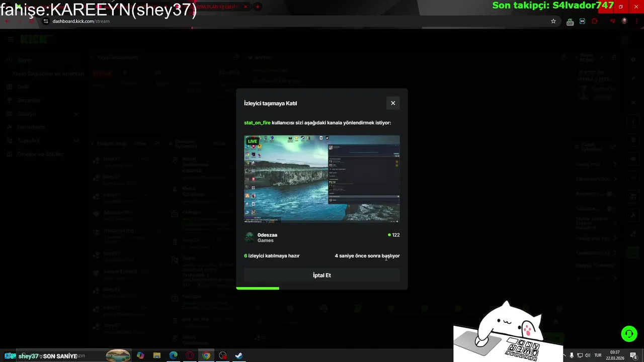Open Steam from the taskbar
Screen dimensions: 644x362
239,355
